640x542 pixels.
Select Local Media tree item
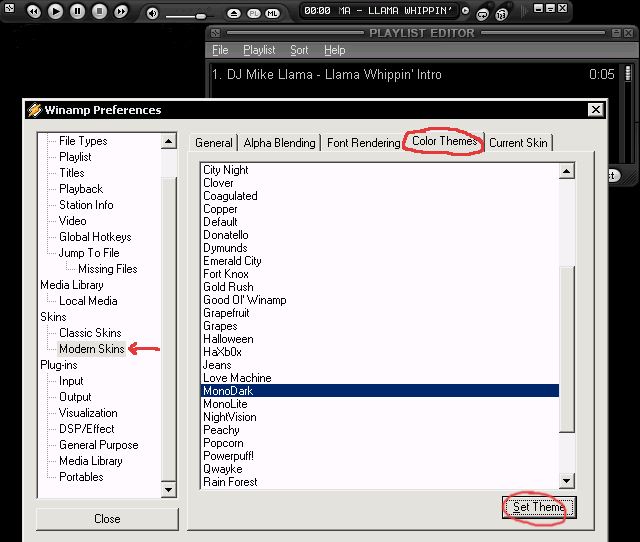(x=88, y=301)
